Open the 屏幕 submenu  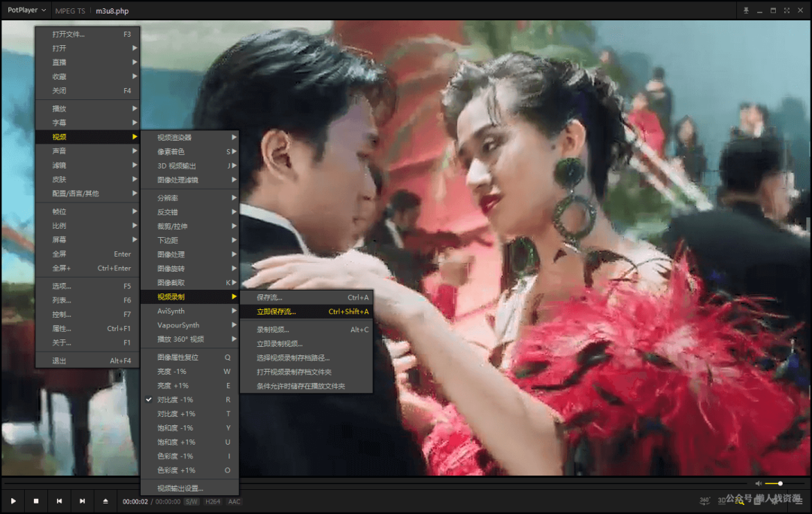click(87, 240)
